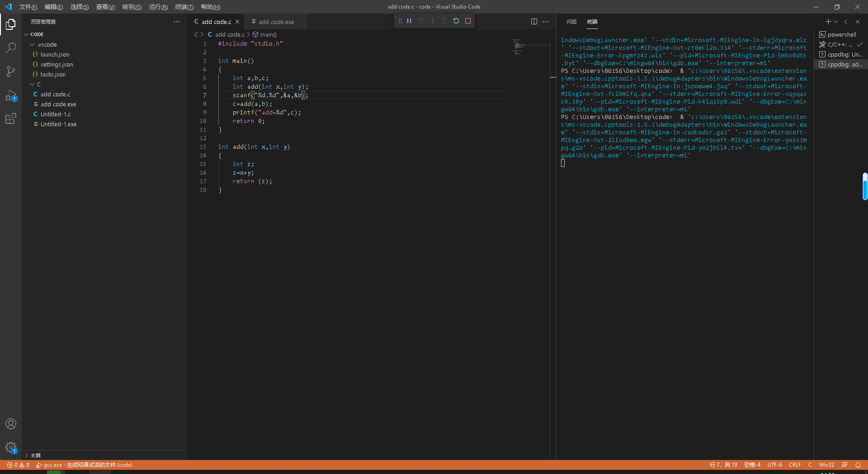The image size is (868, 474).
Task: Click the Step Out debug button
Action: point(444,21)
